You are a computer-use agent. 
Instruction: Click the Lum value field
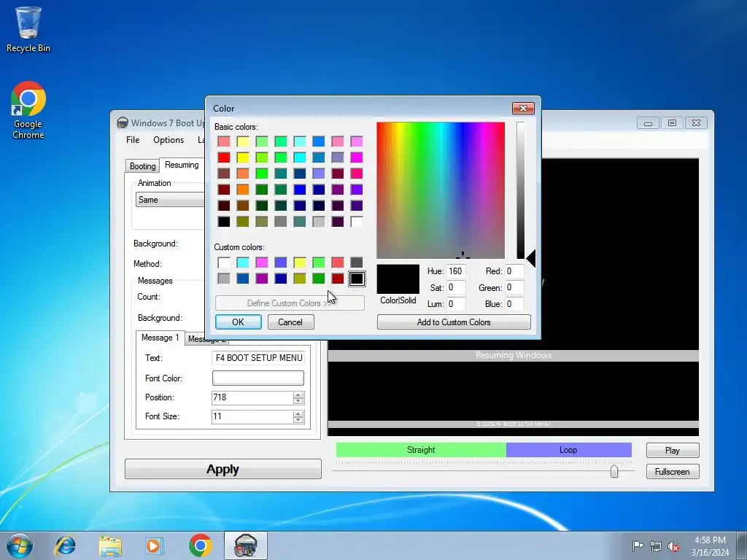[456, 304]
